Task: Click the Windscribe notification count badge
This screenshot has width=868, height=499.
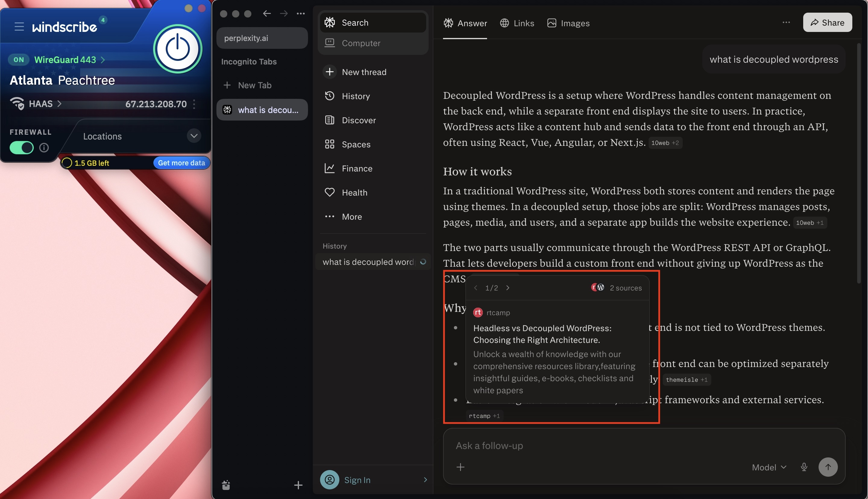Action: click(x=103, y=20)
